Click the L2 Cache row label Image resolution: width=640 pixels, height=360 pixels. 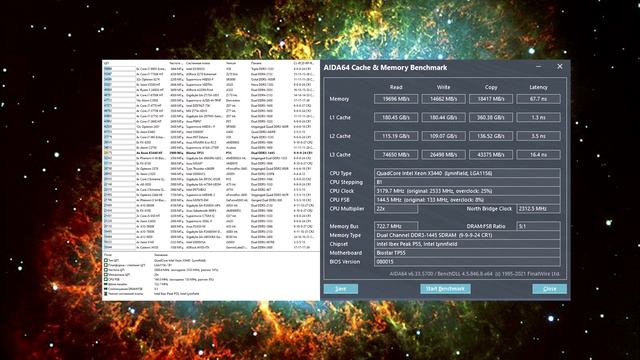point(340,136)
